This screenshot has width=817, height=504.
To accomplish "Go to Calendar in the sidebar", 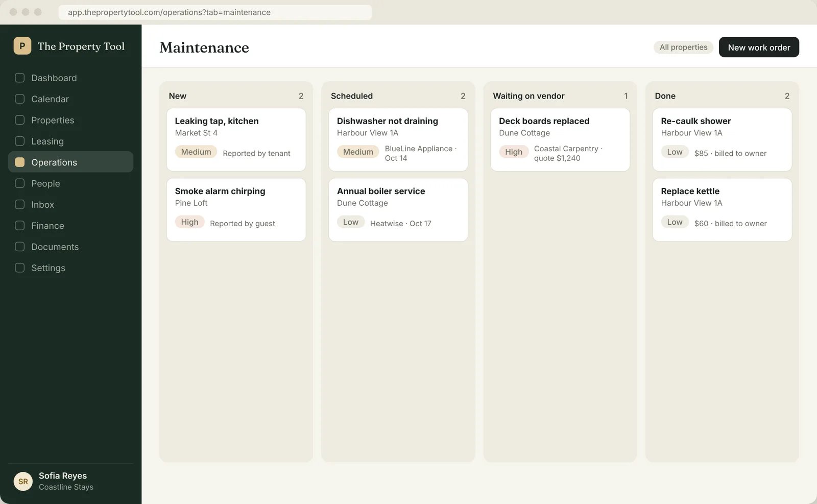I will 71,99.
